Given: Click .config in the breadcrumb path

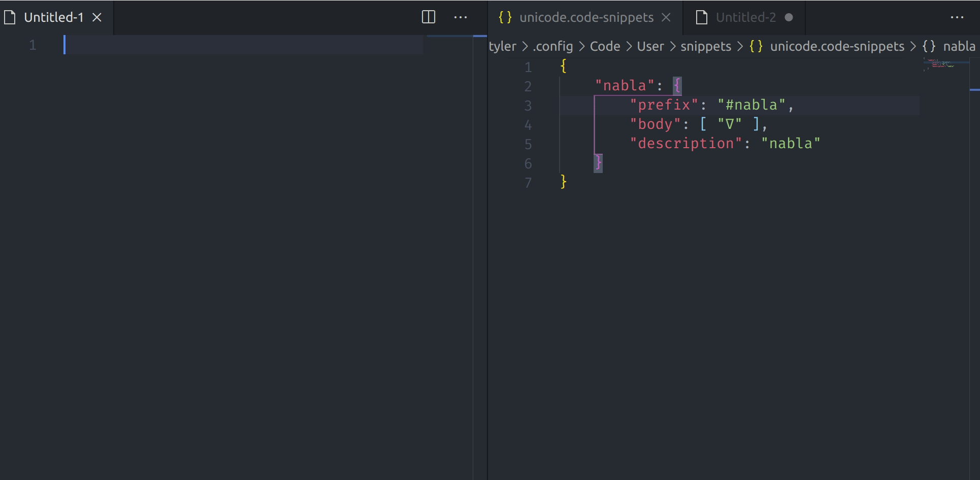Looking at the screenshot, I should [551, 46].
